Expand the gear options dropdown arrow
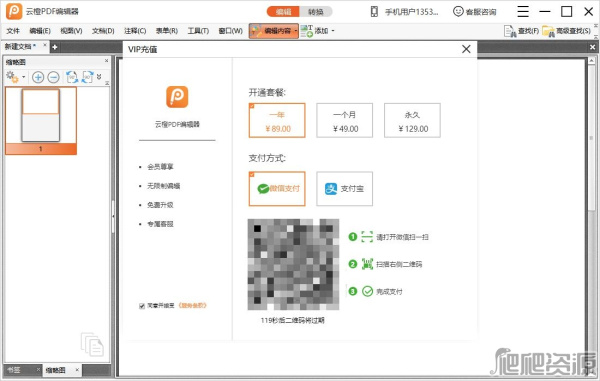This screenshot has width=600, height=381. 23,77
